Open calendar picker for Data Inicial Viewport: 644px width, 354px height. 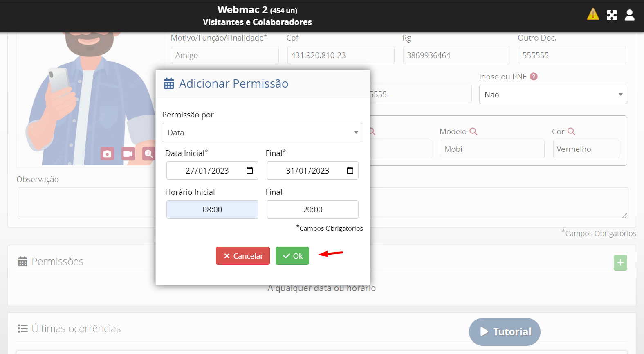tap(249, 171)
